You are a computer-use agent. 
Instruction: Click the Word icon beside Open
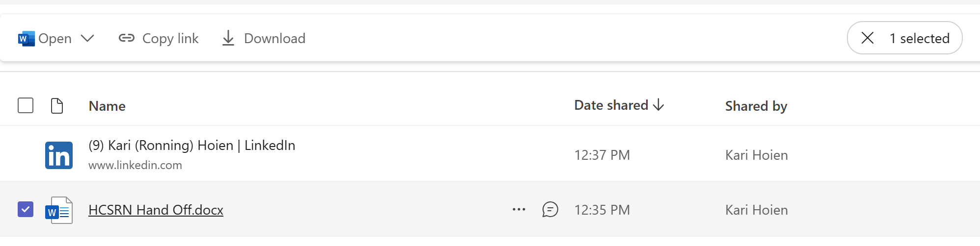(x=26, y=38)
